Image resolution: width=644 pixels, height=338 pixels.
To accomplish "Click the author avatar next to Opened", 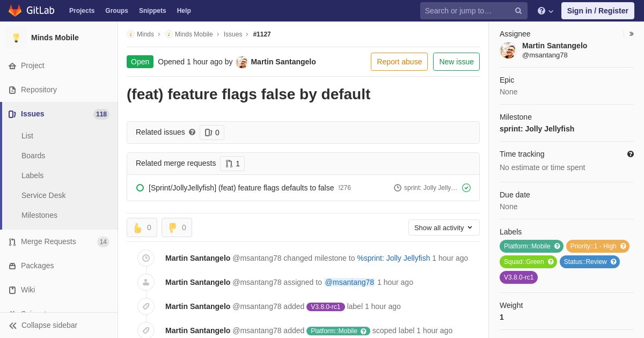I will pos(242,62).
